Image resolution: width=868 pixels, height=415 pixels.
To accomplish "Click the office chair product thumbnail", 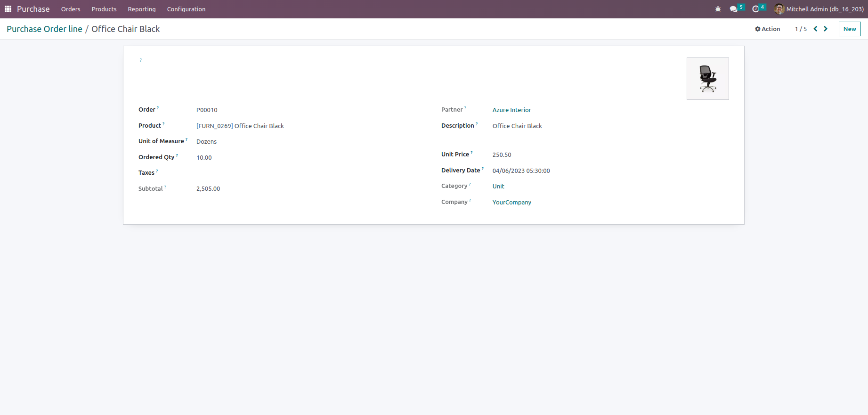I will pyautogui.click(x=707, y=79).
